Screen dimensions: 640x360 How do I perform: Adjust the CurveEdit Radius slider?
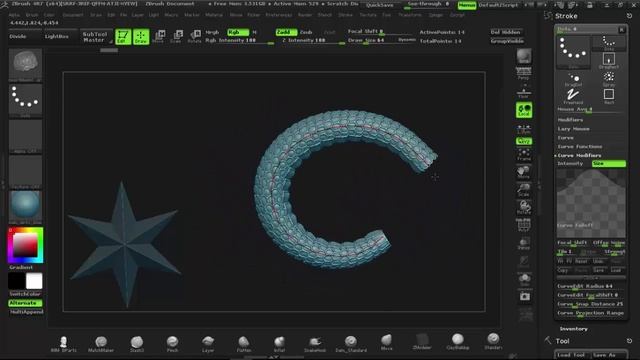pyautogui.click(x=591, y=287)
